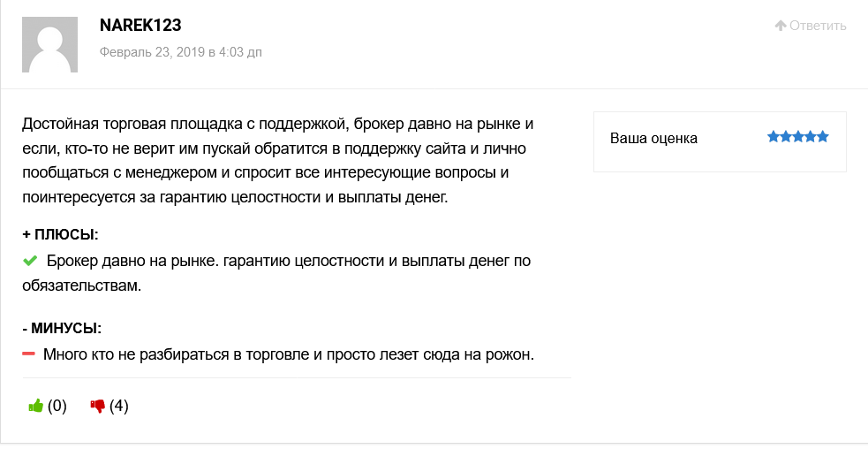Click the red thumbs-down icon
The image size is (868, 449).
[x=97, y=407]
